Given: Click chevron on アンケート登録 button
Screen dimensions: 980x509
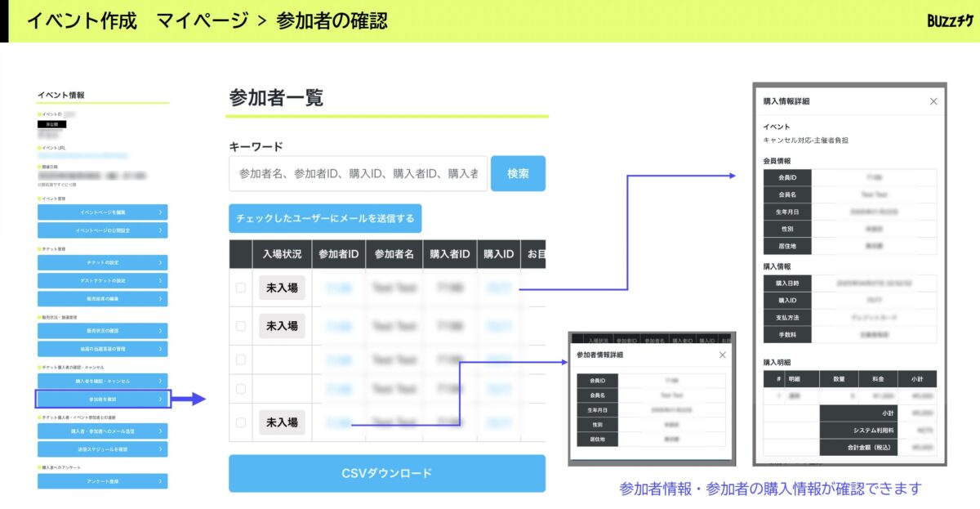Looking at the screenshot, I should [x=160, y=481].
